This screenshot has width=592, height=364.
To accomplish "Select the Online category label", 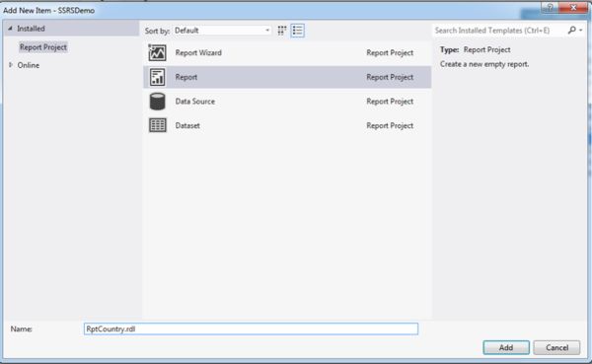I will (29, 65).
